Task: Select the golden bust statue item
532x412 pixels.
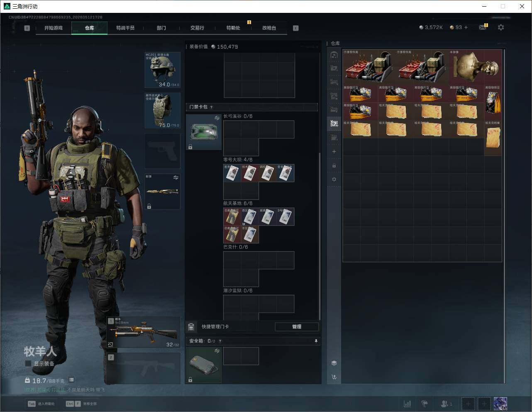Action: pos(476,67)
